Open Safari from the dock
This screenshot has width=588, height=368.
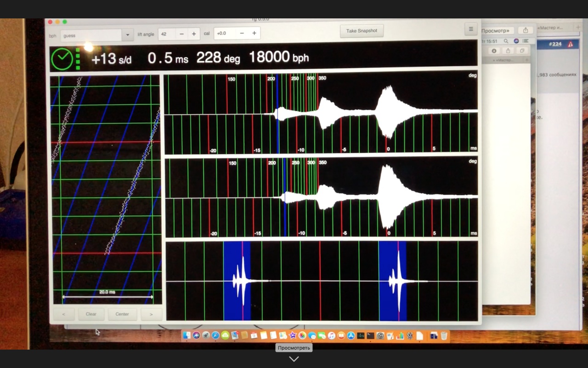215,336
